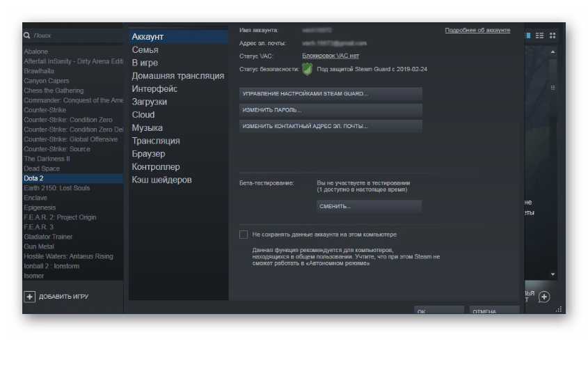This screenshot has width=588, height=392.
Task: Click the circled plus icon at bottom right
Action: [544, 297]
